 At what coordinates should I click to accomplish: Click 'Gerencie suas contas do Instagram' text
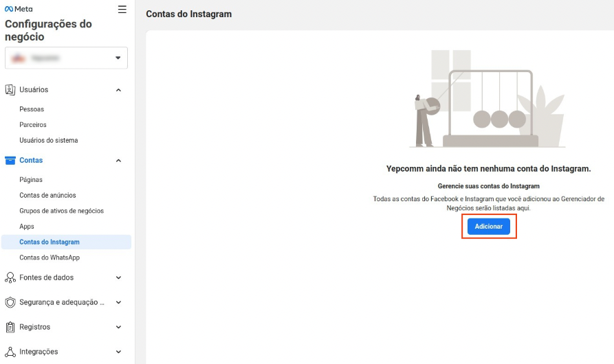[489, 186]
